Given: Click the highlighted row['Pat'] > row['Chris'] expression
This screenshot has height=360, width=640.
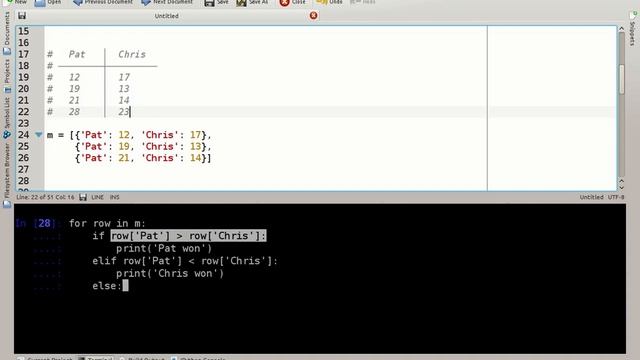Looking at the screenshot, I should pyautogui.click(x=188, y=236).
